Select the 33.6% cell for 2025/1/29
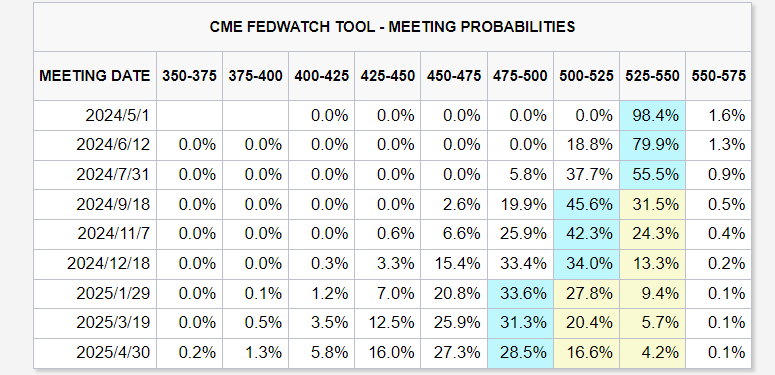The width and height of the screenshot is (775, 375). [520, 293]
